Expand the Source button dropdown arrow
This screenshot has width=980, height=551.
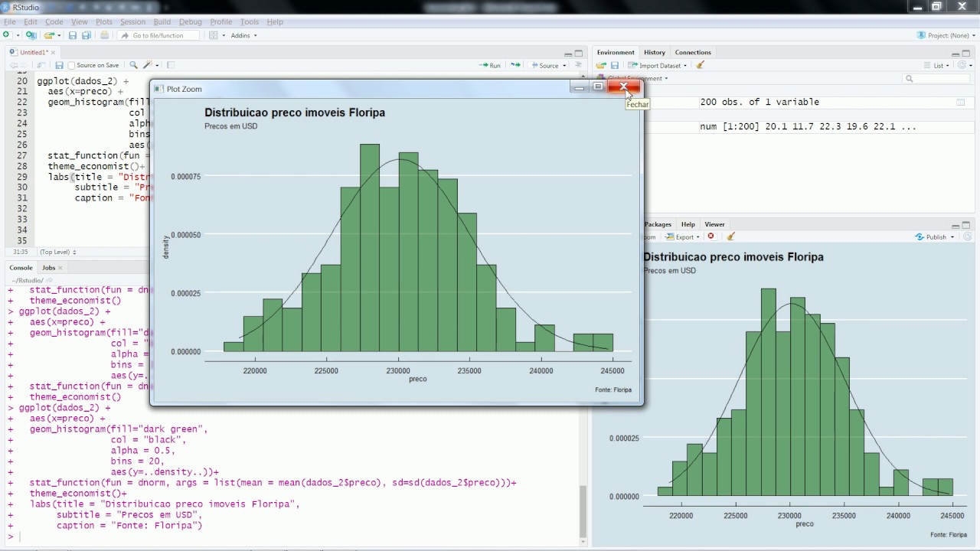564,65
